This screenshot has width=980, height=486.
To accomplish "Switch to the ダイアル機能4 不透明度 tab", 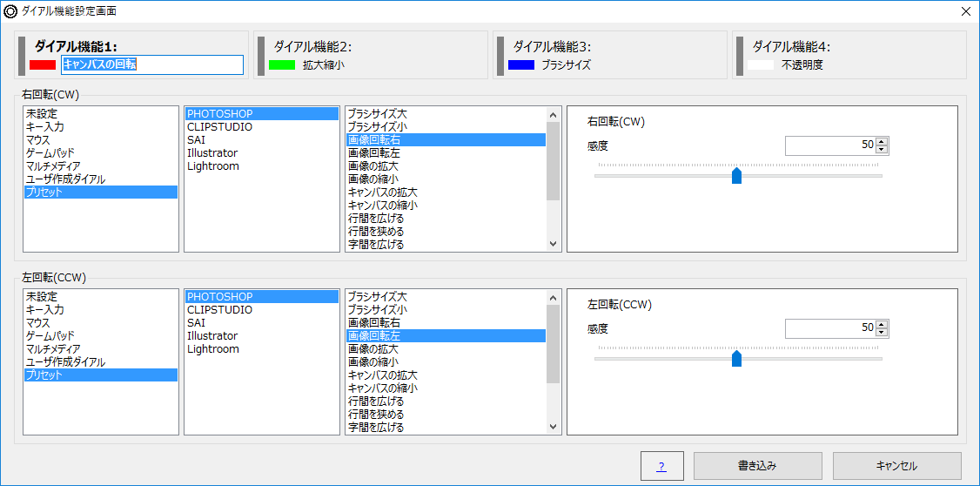I will point(849,55).
